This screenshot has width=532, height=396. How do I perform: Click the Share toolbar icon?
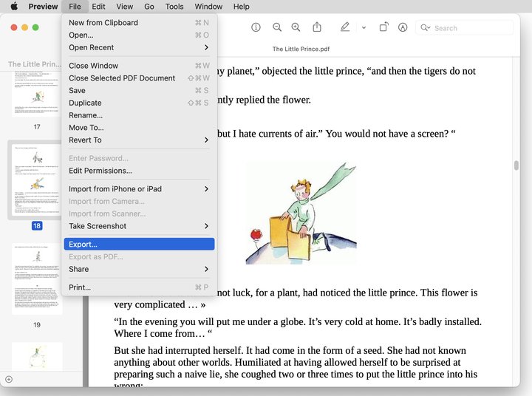click(x=317, y=27)
